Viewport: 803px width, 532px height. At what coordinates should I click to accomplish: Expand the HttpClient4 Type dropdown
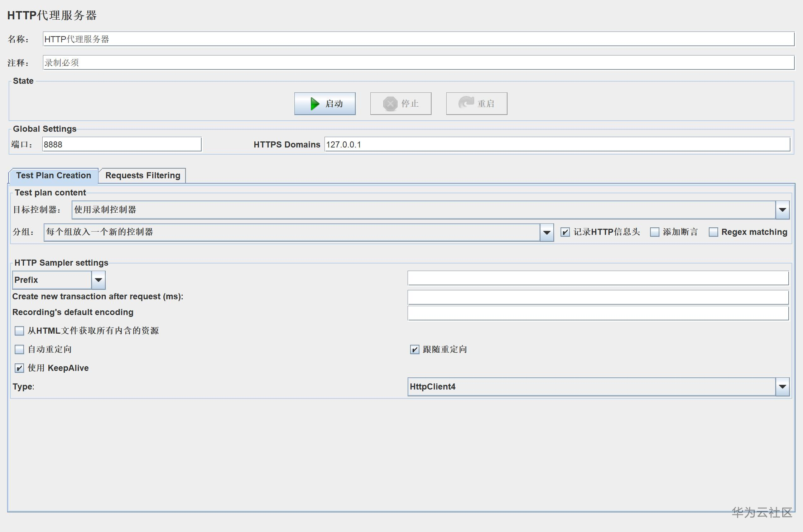click(x=782, y=387)
